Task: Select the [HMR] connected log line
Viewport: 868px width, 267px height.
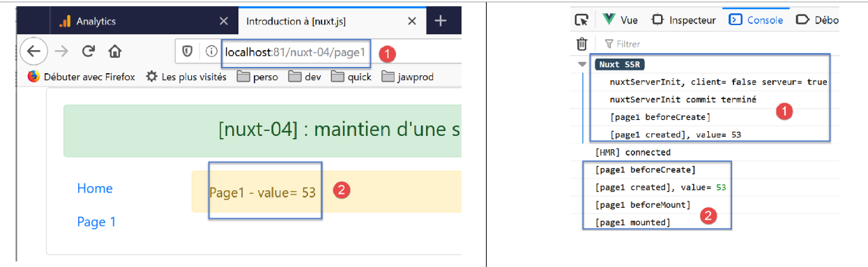Action: (x=632, y=152)
